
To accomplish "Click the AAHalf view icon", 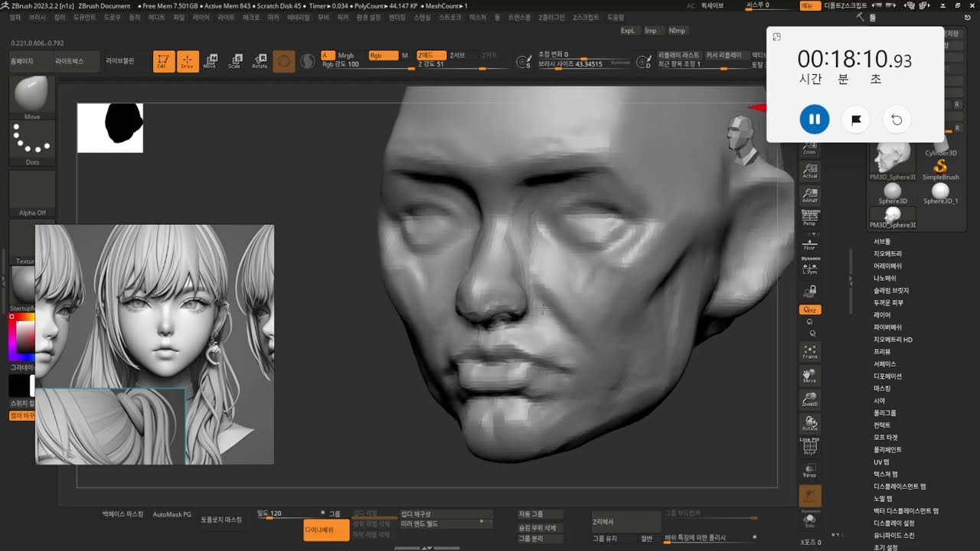I will [810, 194].
